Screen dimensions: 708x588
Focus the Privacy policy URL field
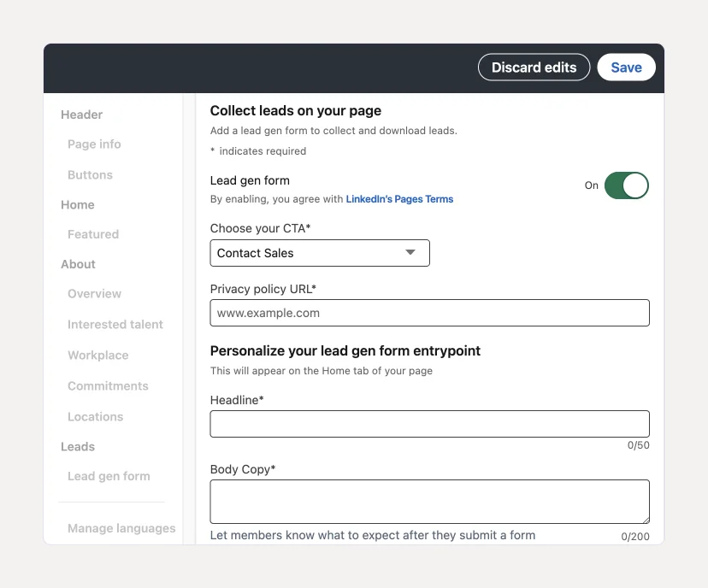(429, 313)
